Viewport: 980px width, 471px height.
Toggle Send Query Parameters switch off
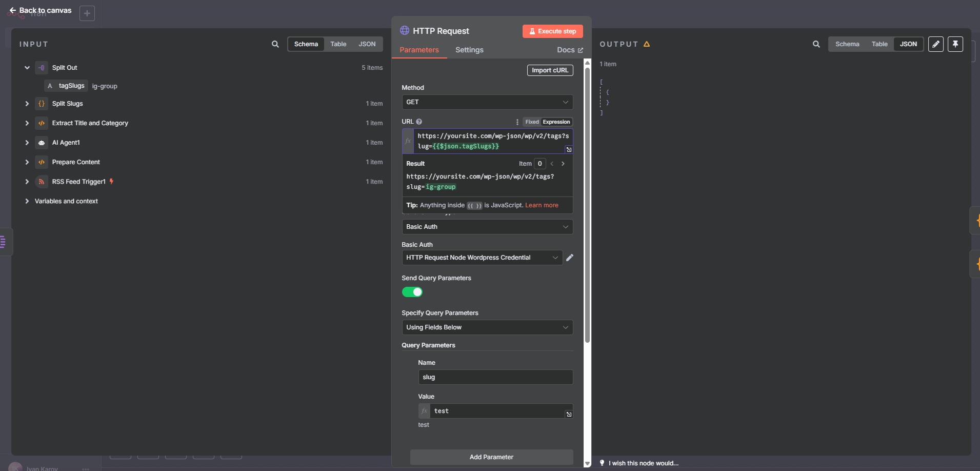412,292
